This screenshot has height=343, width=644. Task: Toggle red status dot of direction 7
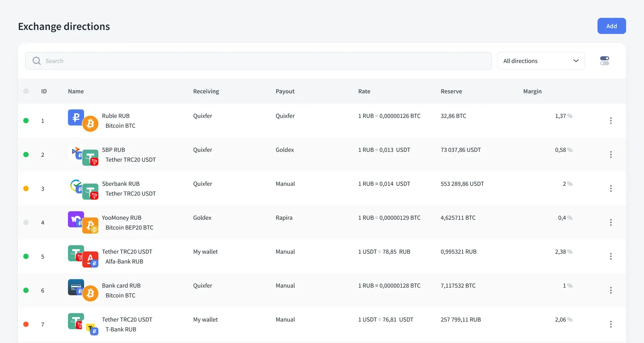pyautogui.click(x=26, y=324)
